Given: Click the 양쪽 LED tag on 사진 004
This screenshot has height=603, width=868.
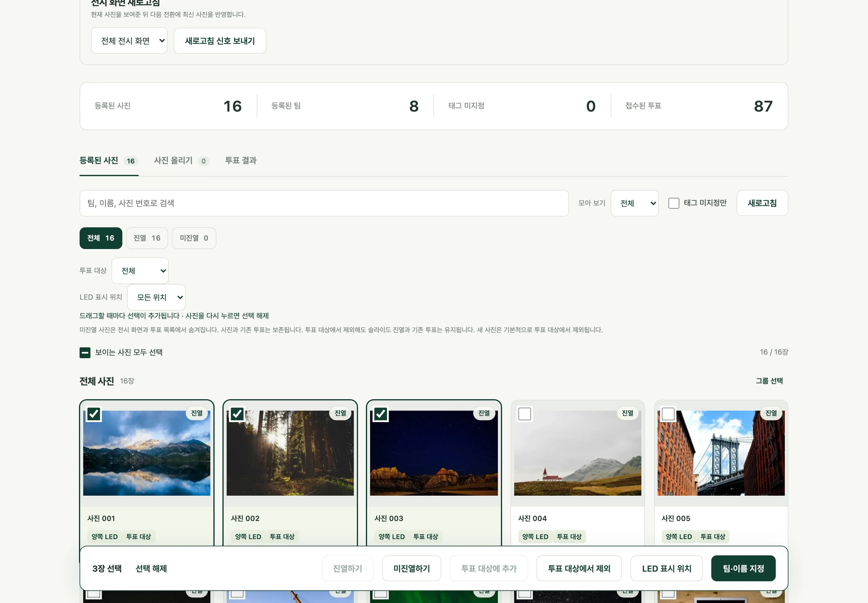Looking at the screenshot, I should pyautogui.click(x=535, y=537).
